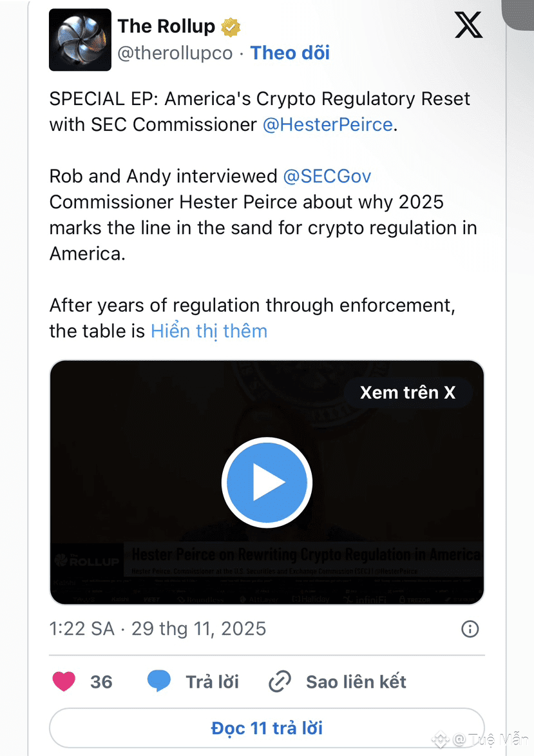This screenshot has height=756, width=534.
Task: Open the @HesterPeirce mention
Action: coord(327,124)
